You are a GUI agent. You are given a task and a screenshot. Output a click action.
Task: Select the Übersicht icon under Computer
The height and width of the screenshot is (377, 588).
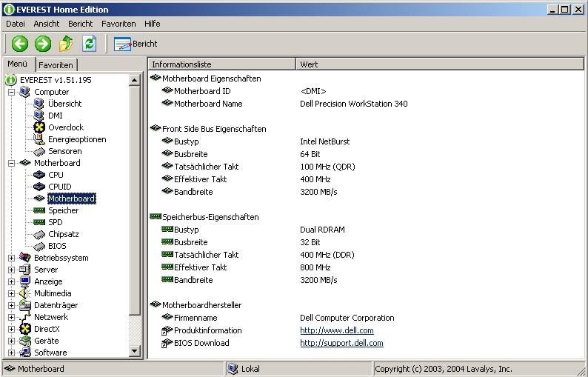(39, 104)
